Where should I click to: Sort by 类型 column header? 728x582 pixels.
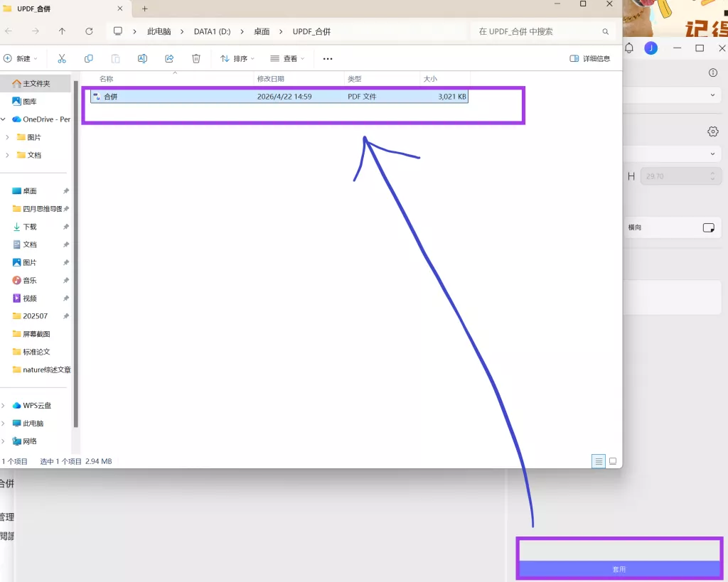[354, 79]
